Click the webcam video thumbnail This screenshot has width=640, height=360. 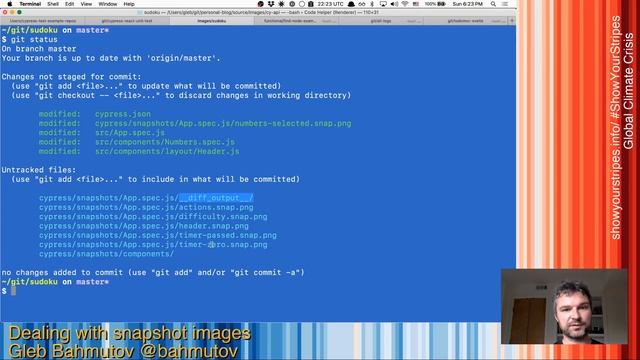[x=564, y=307]
